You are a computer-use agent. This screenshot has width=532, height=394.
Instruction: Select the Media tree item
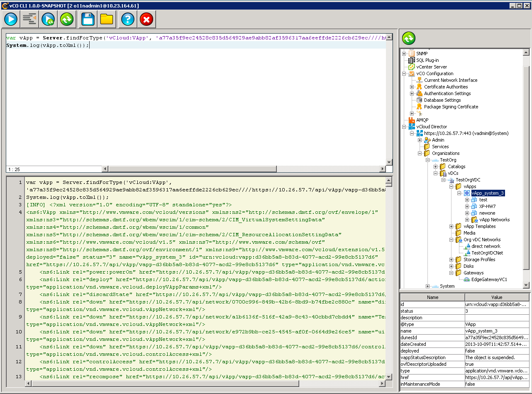pyautogui.click(x=469, y=233)
